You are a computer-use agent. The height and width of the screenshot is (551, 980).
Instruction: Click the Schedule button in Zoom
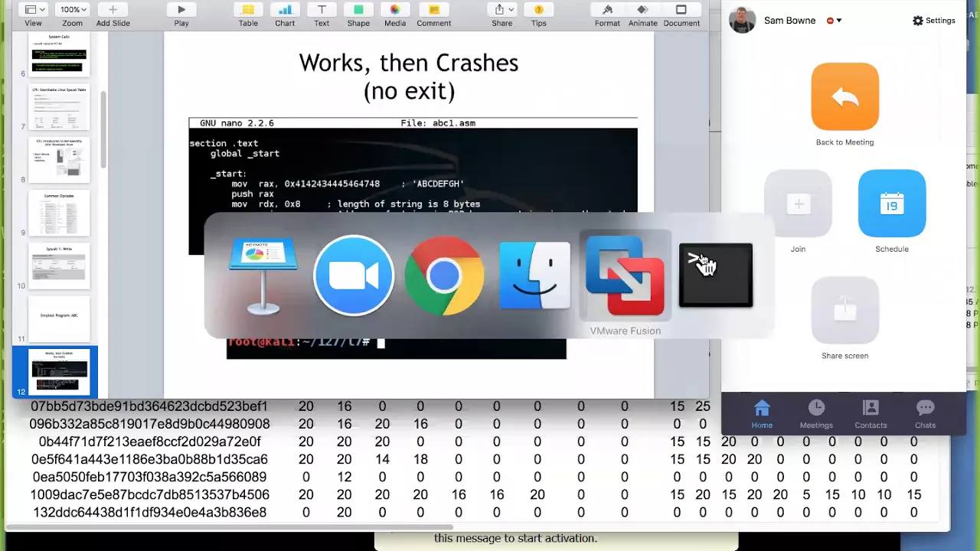coord(892,204)
